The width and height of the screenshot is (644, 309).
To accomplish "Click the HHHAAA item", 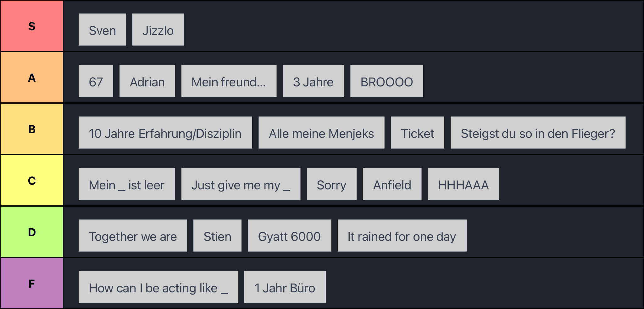I will pos(463,184).
